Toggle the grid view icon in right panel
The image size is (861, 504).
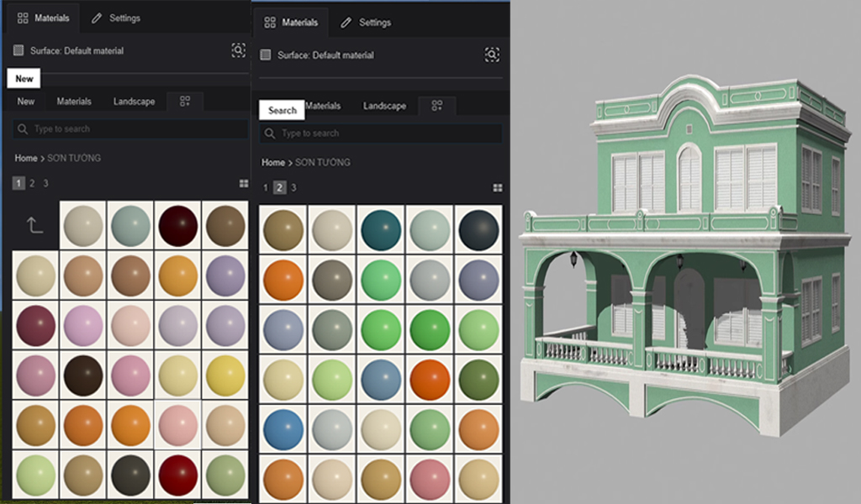coord(498,187)
